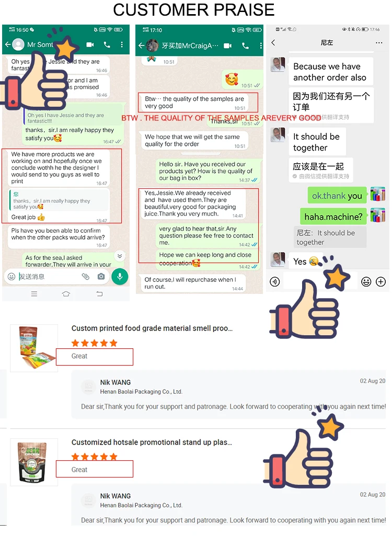392x546 pixels.
Task: Start voice call with MrCraigA
Action: pyautogui.click(x=246, y=45)
